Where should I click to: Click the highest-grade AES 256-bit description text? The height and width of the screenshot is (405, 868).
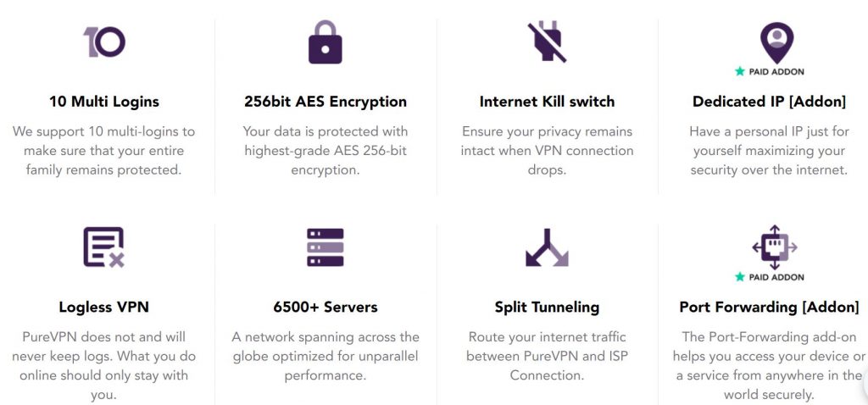(x=325, y=151)
